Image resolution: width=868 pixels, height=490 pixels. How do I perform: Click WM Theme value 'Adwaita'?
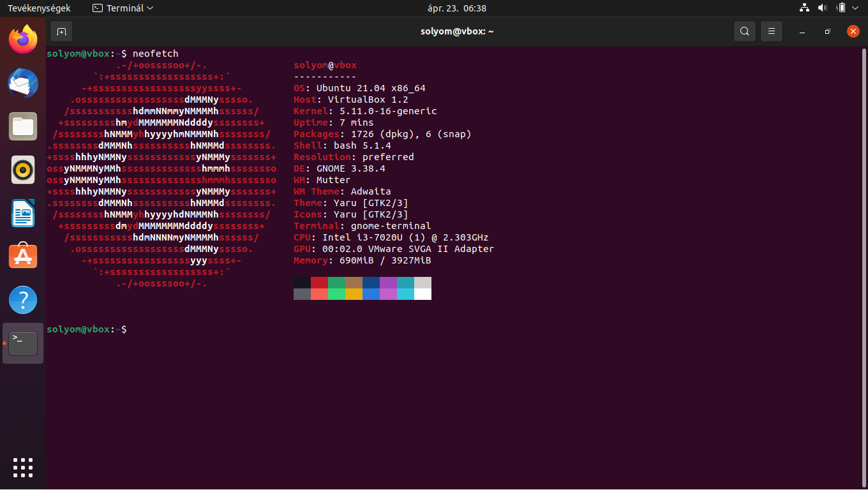click(x=371, y=191)
